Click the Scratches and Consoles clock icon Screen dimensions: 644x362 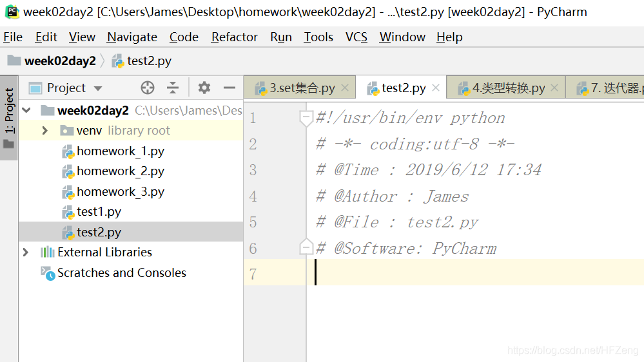pos(48,273)
